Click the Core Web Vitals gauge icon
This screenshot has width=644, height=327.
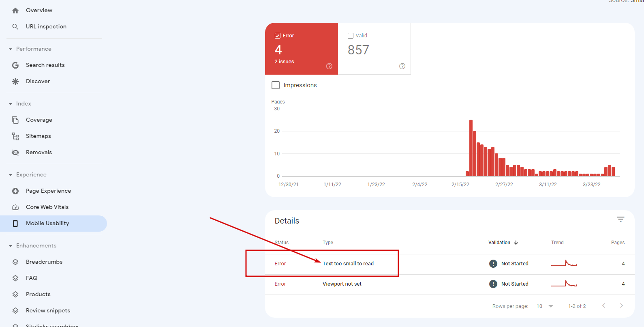[15, 207]
